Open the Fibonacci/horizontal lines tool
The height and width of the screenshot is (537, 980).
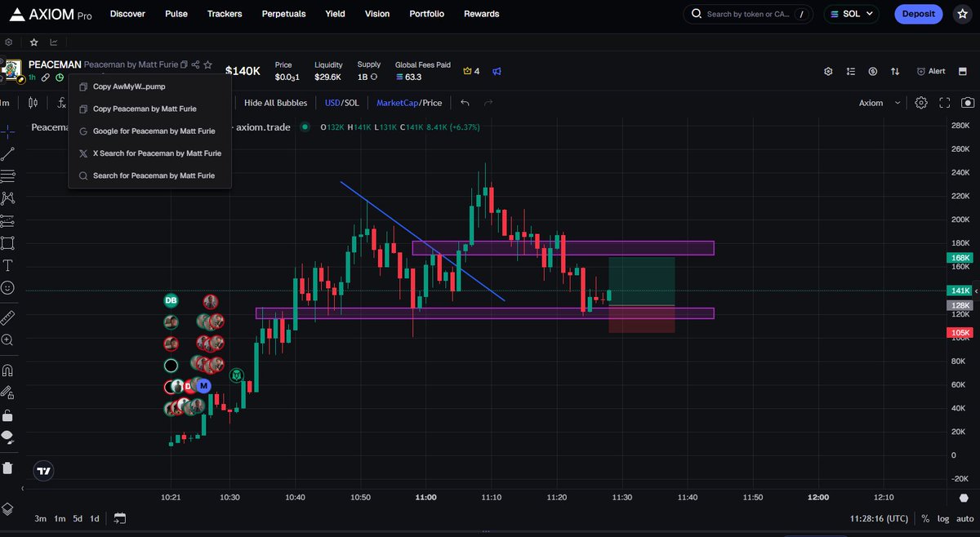coord(7,175)
